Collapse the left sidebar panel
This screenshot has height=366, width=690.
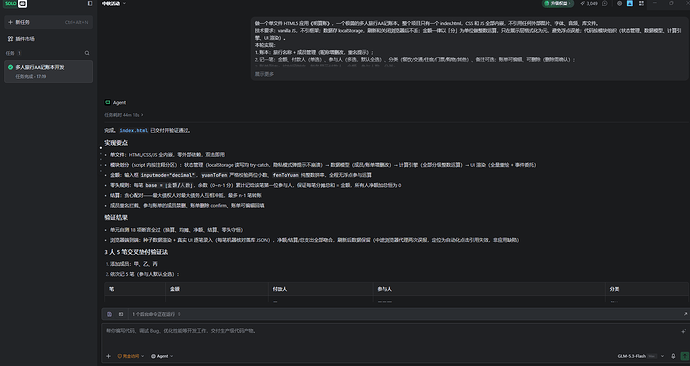click(x=90, y=4)
